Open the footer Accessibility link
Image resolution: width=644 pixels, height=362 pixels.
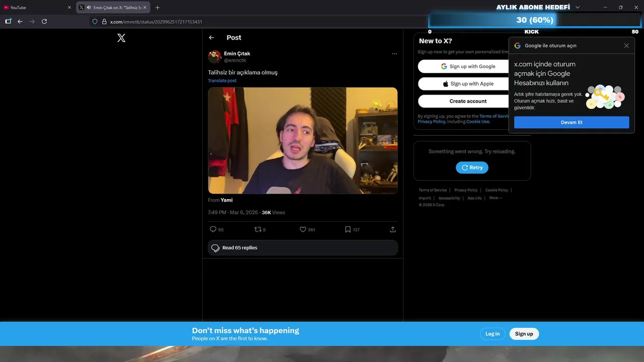click(x=449, y=198)
